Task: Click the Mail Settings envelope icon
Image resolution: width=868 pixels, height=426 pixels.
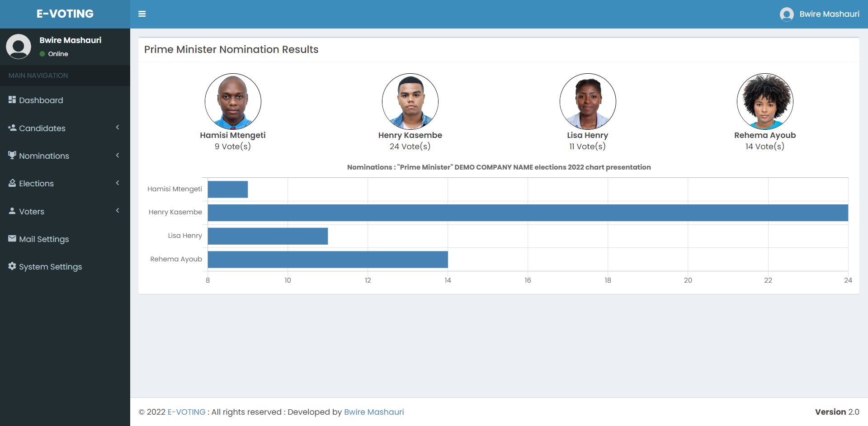Action: pyautogui.click(x=12, y=238)
